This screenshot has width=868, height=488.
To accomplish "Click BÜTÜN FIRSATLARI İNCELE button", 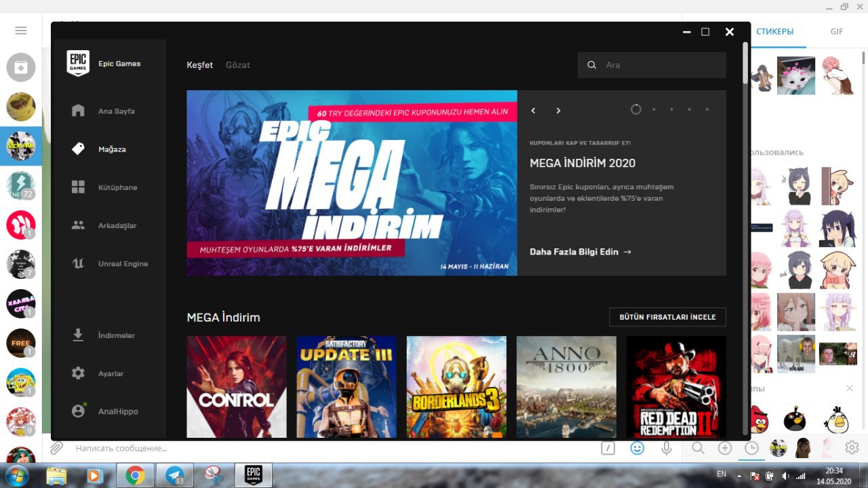I will click(x=667, y=317).
